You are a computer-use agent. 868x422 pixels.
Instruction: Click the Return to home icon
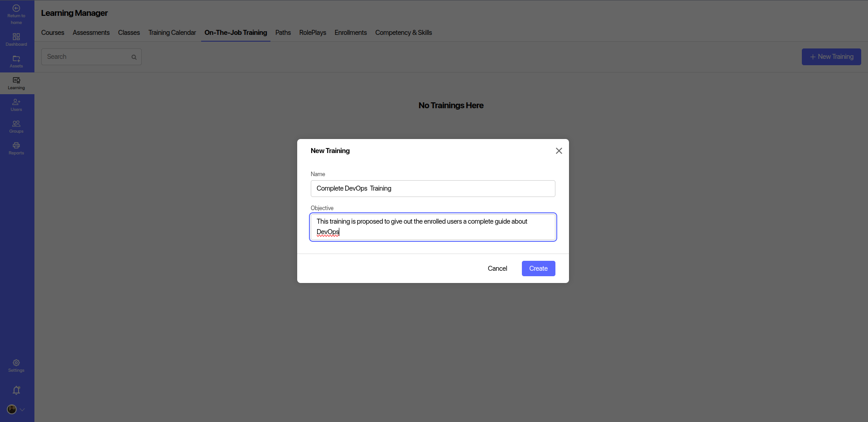click(16, 9)
